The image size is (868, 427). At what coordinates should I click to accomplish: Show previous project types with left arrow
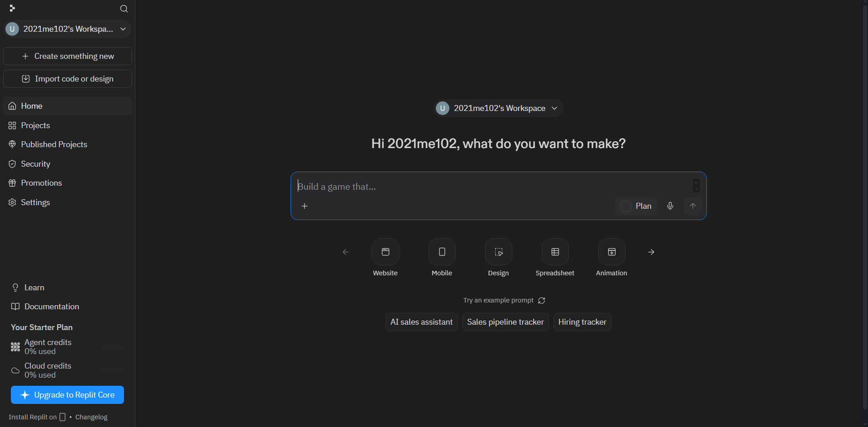pos(346,252)
